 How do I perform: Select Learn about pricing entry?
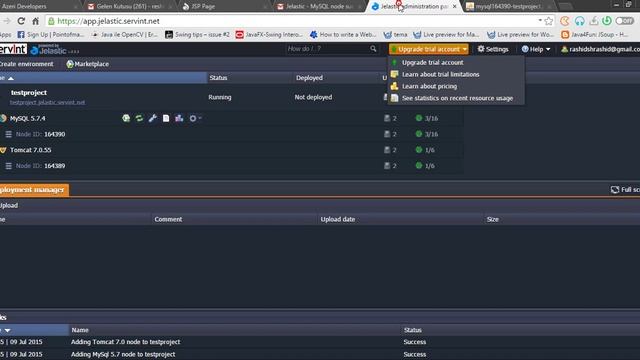429,86
